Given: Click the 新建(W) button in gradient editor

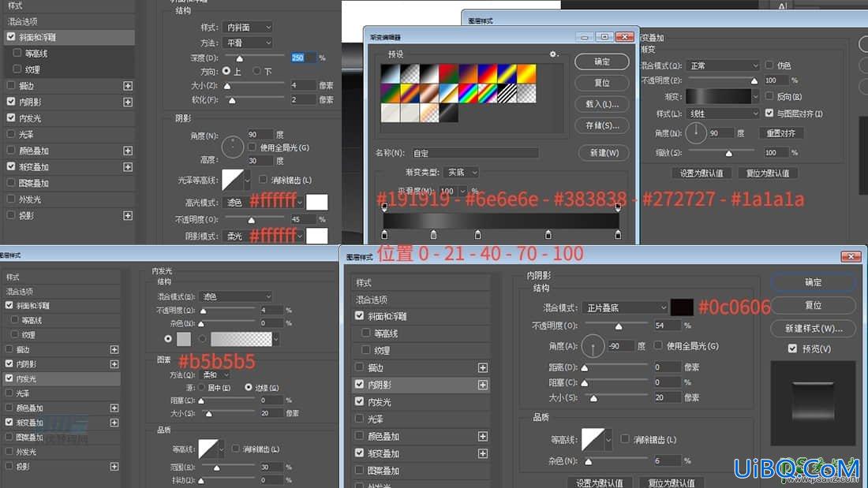Looking at the screenshot, I should (x=604, y=153).
